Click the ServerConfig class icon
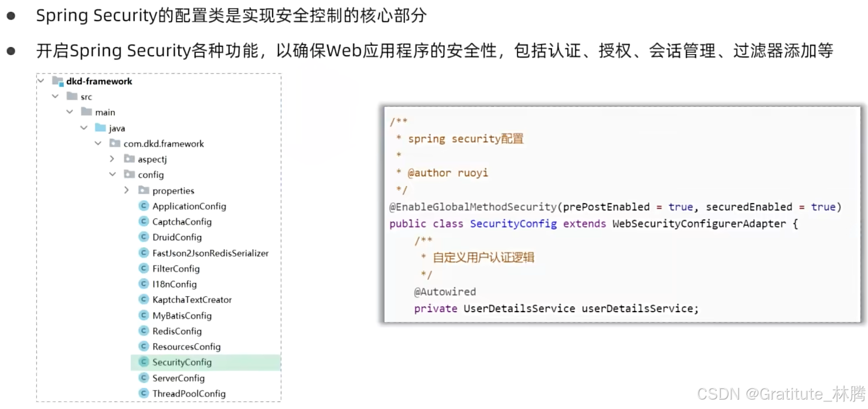The height and width of the screenshot is (409, 868). point(144,378)
